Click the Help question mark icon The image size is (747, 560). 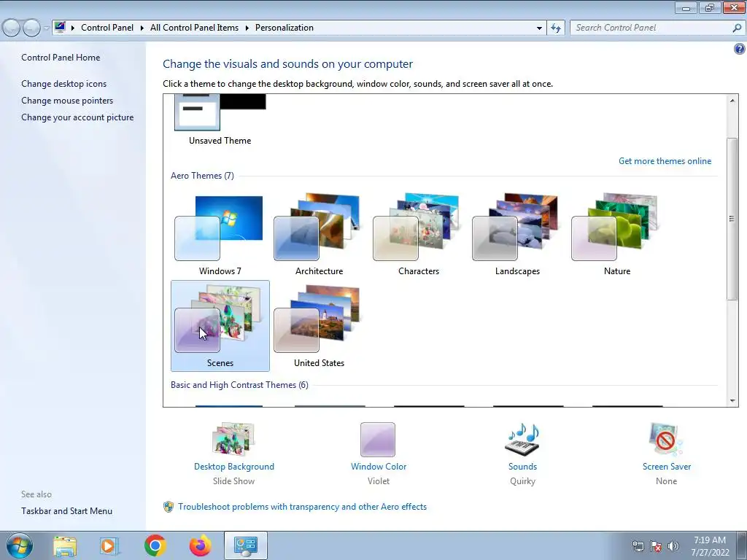click(x=740, y=49)
